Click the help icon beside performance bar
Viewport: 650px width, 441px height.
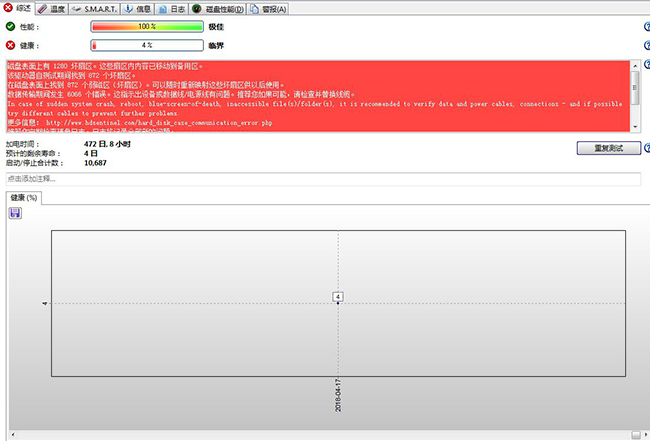pyautogui.click(x=646, y=27)
